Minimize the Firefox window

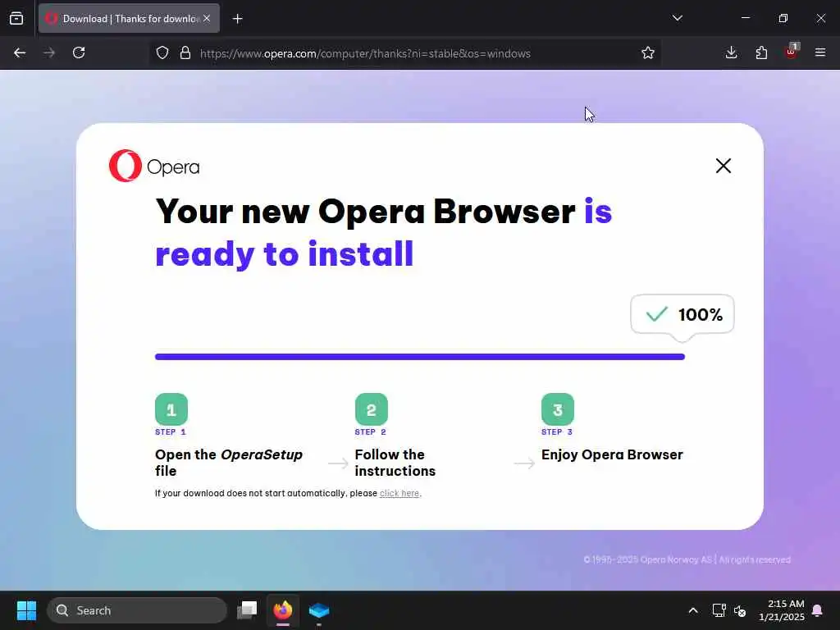tap(746, 18)
